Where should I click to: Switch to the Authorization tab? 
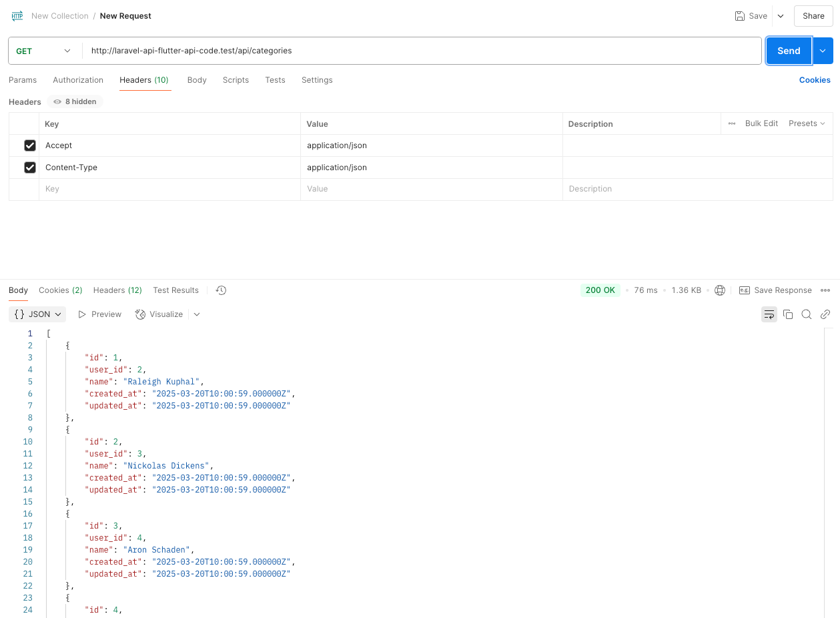tap(78, 80)
